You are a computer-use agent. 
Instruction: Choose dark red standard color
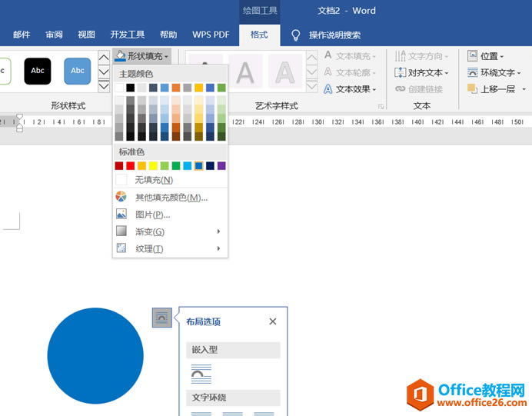(x=119, y=165)
